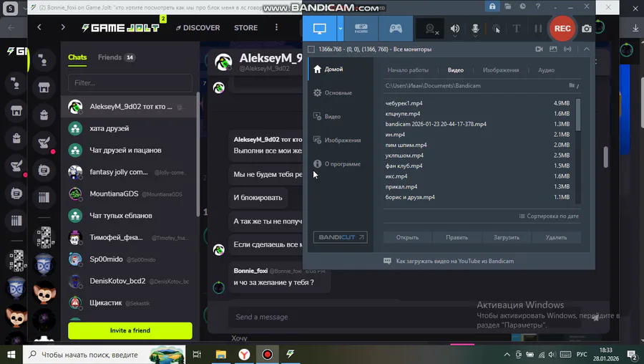Select HDMI device recording mode

tap(361, 29)
